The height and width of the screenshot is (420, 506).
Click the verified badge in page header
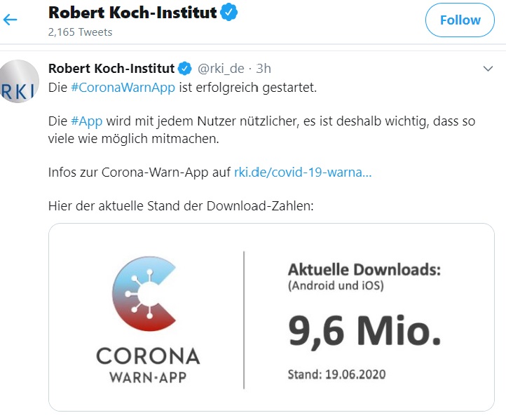pyautogui.click(x=228, y=12)
